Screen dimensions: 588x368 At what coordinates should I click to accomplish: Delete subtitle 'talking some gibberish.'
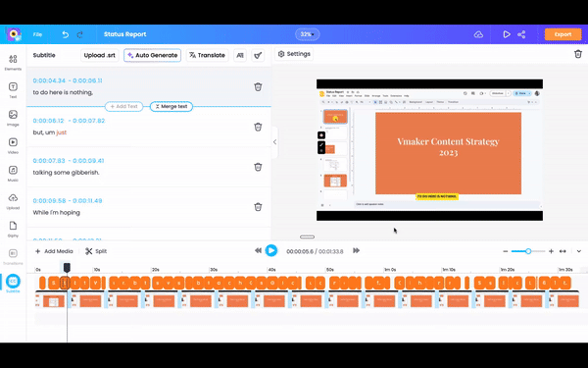pos(258,167)
